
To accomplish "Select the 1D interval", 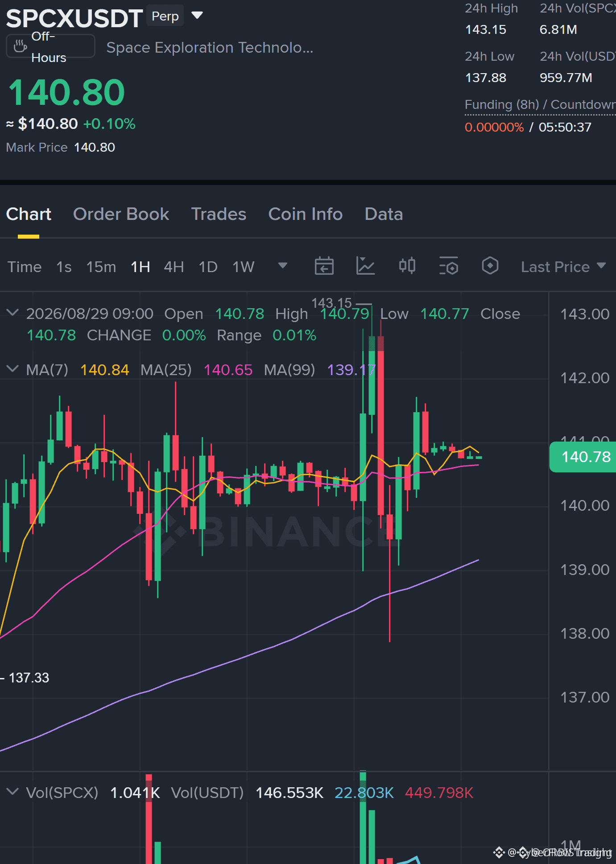I will [208, 267].
